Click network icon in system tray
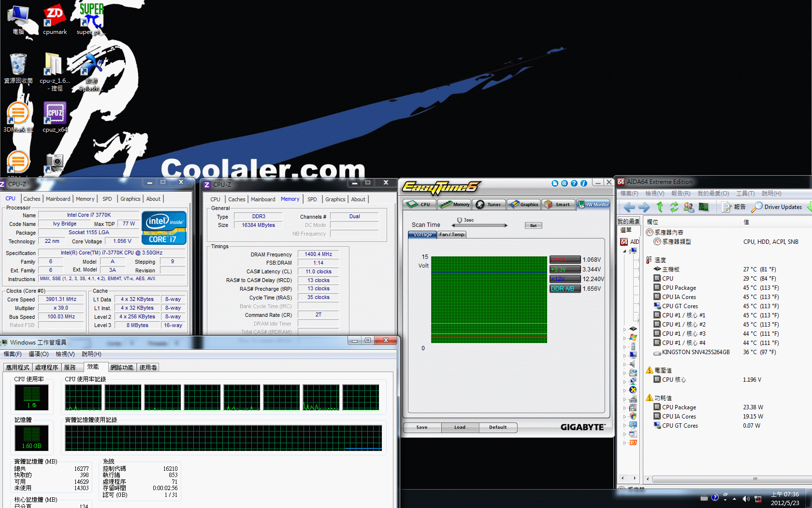The image size is (812, 508). point(758,499)
